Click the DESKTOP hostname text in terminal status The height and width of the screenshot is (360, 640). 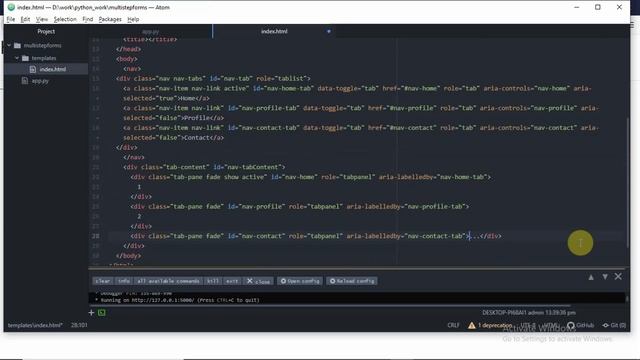coord(504,313)
